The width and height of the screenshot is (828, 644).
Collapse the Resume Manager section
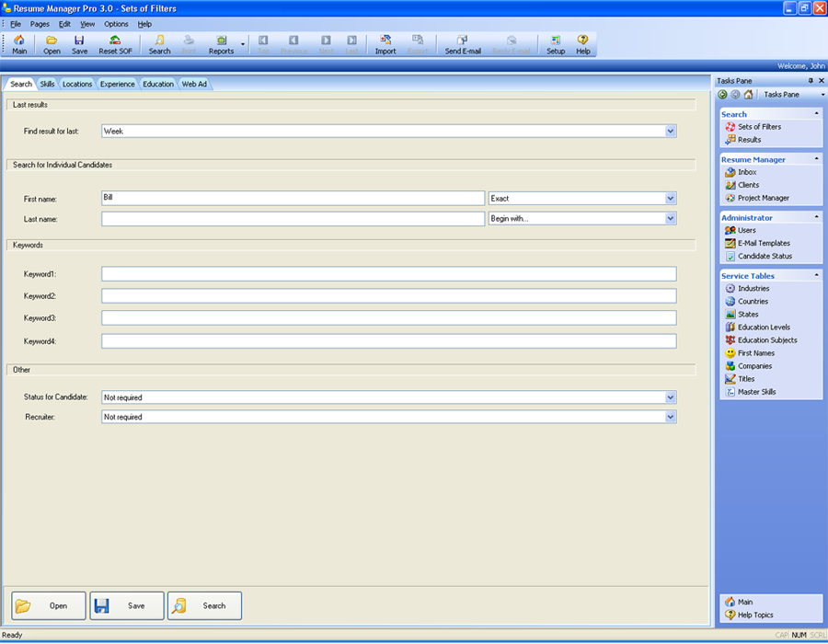[816, 159]
